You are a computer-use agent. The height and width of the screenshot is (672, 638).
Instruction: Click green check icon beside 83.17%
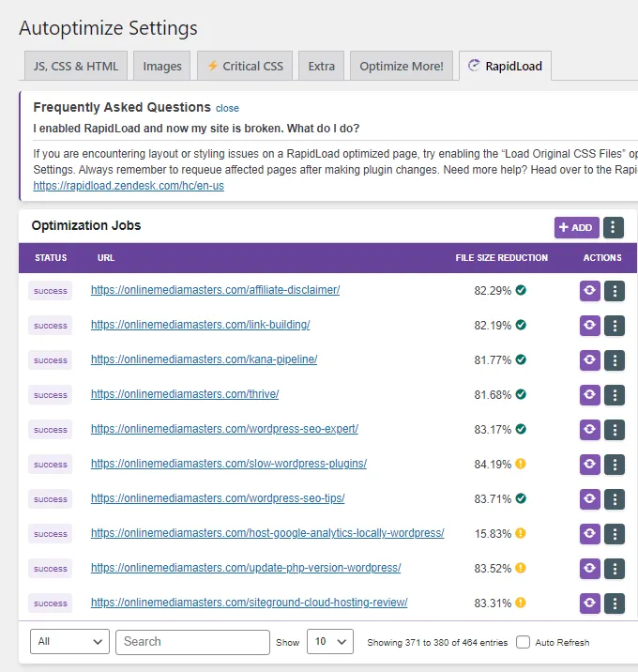[x=521, y=429]
